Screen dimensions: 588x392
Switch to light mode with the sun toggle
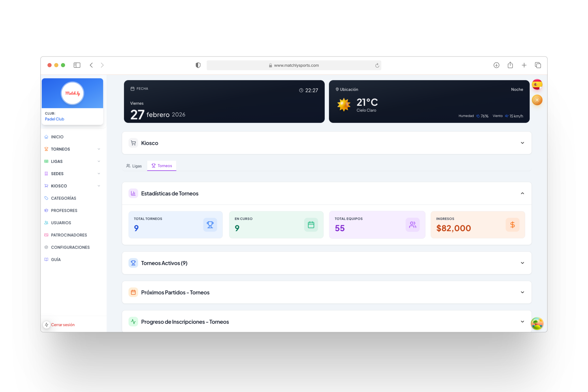(537, 100)
